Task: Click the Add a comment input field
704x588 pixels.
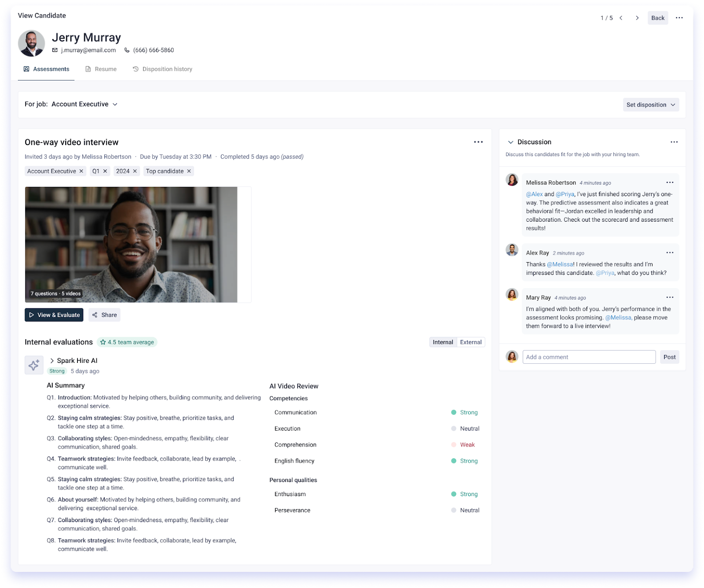Action: tap(589, 357)
